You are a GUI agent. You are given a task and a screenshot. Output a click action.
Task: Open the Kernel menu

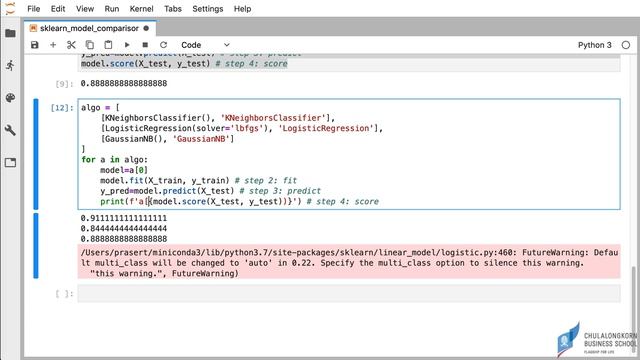tap(142, 9)
